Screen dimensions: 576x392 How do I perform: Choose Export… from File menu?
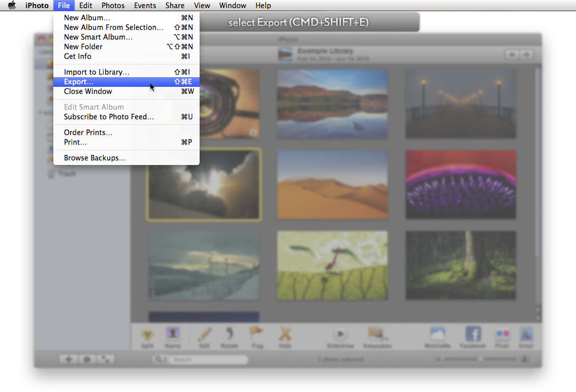pyautogui.click(x=126, y=82)
